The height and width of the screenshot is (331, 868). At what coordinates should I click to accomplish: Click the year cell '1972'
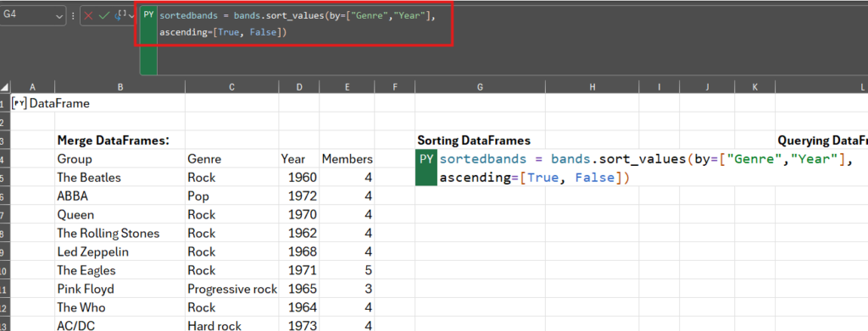click(x=299, y=196)
